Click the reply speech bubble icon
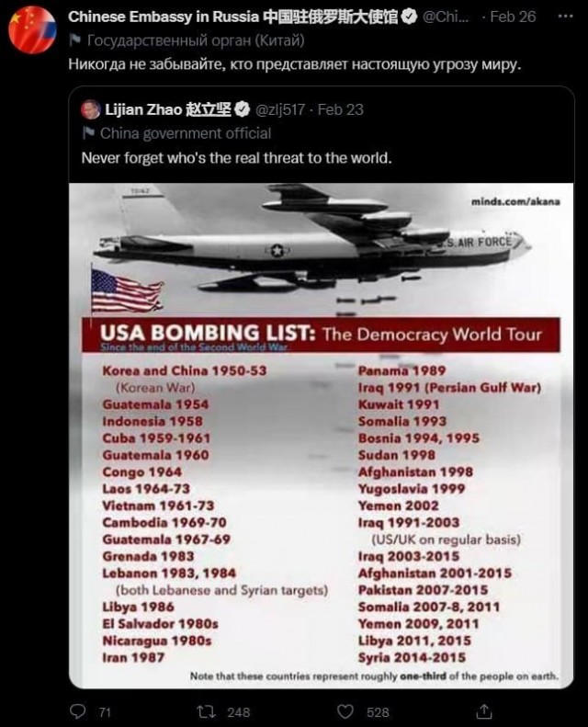Screen dimensions: 588x727 [x=80, y=711]
